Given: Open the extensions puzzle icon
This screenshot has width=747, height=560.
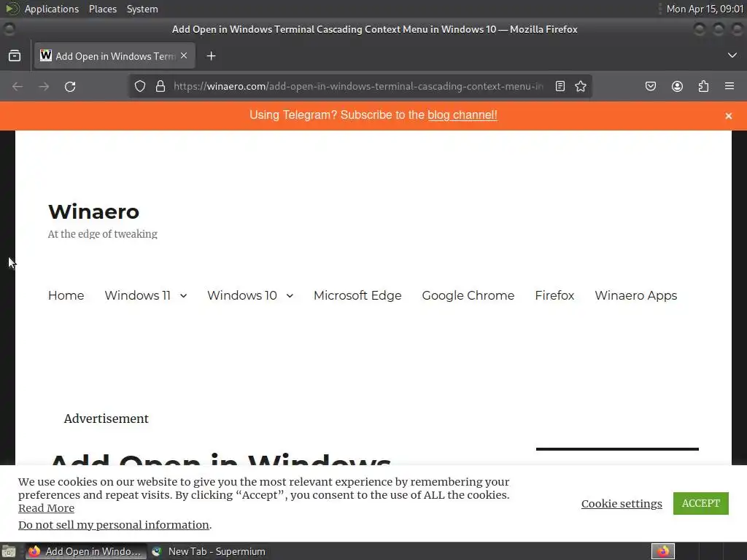Looking at the screenshot, I should point(703,86).
